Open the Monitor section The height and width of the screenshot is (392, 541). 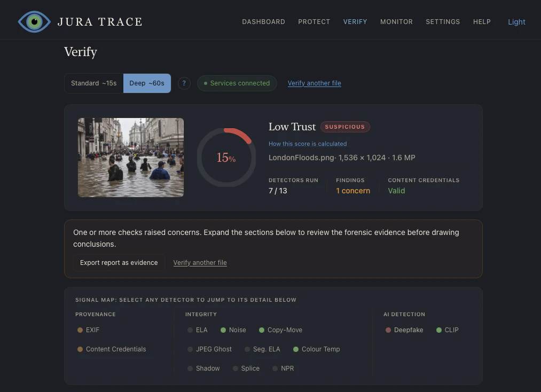click(396, 22)
